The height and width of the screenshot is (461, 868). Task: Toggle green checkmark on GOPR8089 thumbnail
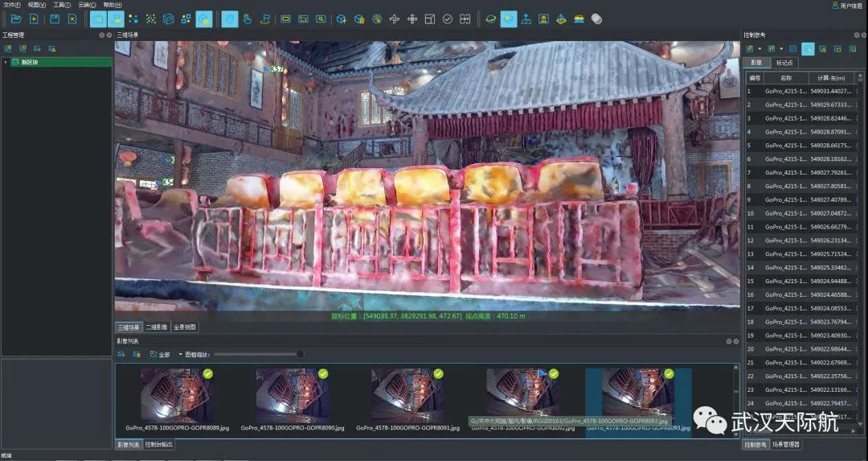point(207,373)
